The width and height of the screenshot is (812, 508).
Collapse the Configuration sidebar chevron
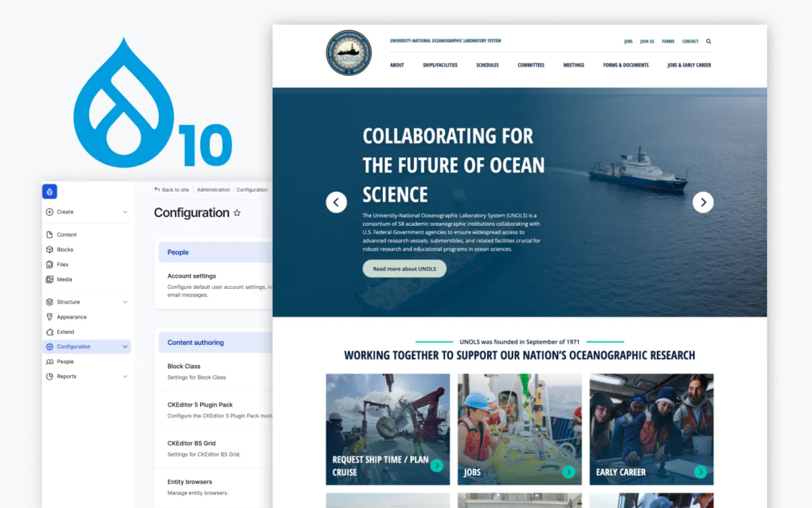click(125, 347)
